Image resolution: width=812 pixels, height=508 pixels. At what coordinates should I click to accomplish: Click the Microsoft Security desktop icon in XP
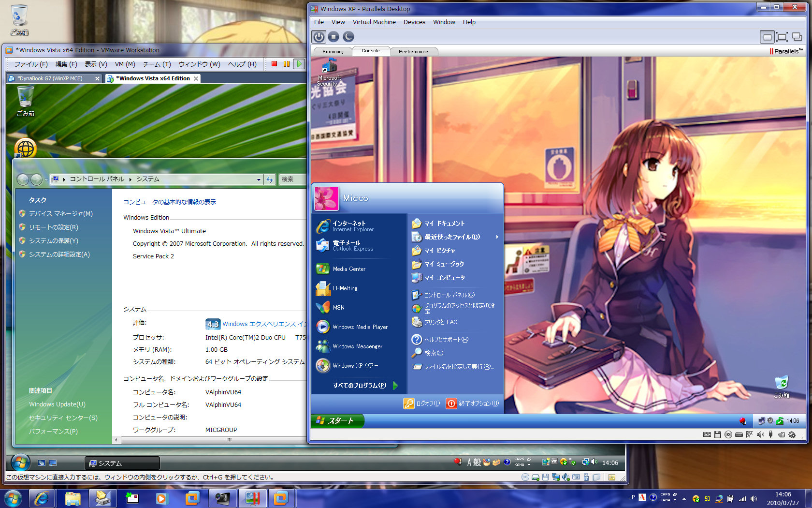point(329,73)
